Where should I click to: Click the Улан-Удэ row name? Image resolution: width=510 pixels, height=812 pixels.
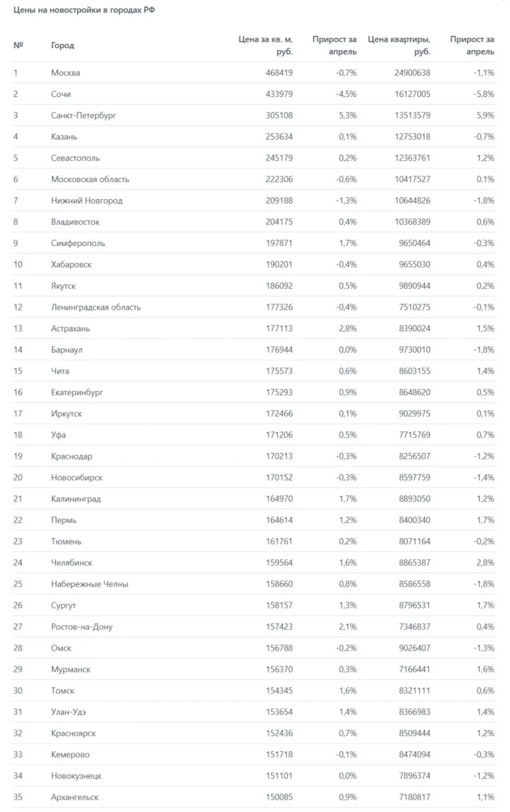69,712
